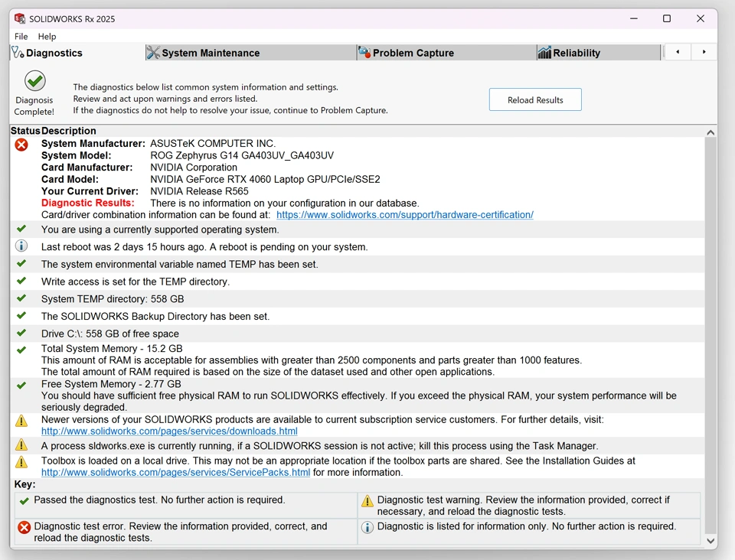This screenshot has height=560, width=735.
Task: Click green check beside TEMP variable has been set
Action: pos(21,263)
